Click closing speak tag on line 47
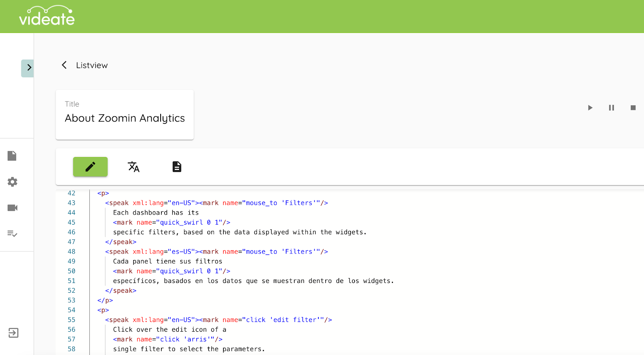The width and height of the screenshot is (644, 355). pos(121,242)
